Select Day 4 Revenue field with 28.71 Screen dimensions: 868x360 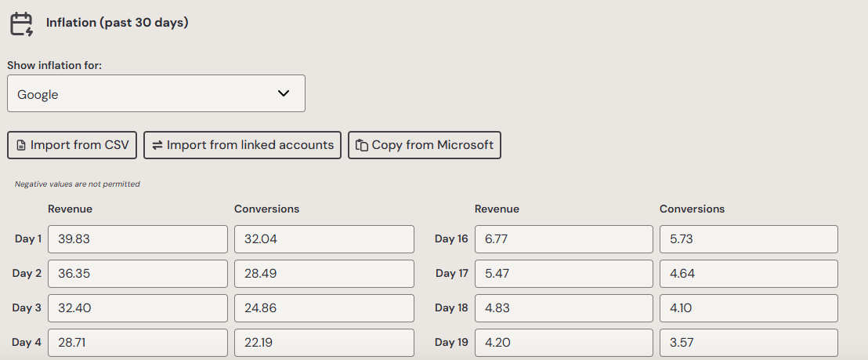[x=138, y=342]
